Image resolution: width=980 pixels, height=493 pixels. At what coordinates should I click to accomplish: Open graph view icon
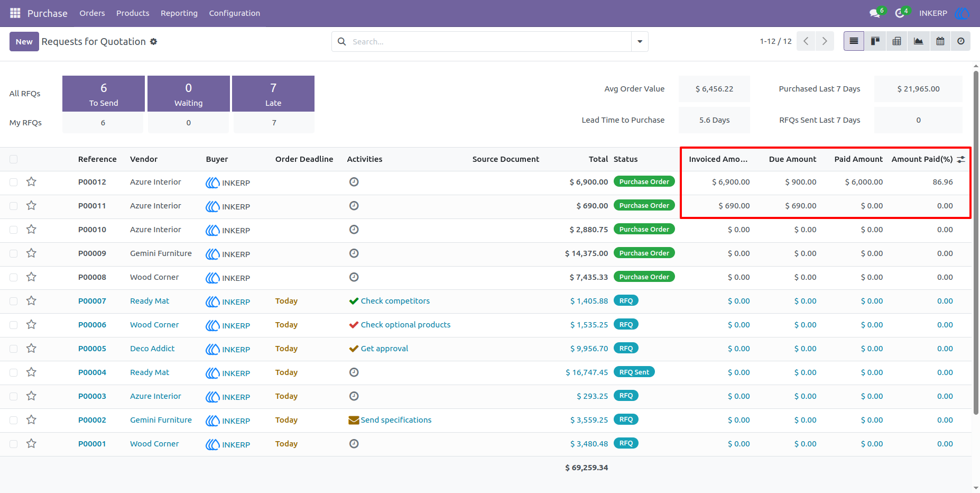919,41
